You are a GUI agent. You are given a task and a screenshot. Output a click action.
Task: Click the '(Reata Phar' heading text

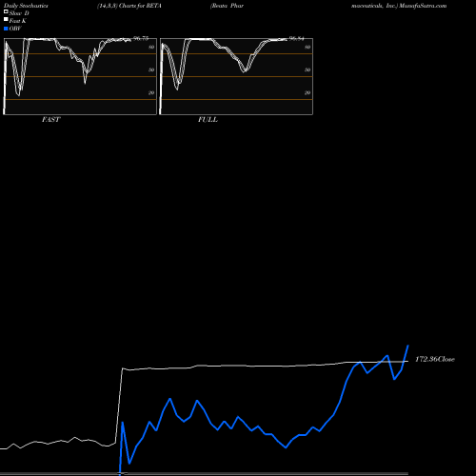227,6
